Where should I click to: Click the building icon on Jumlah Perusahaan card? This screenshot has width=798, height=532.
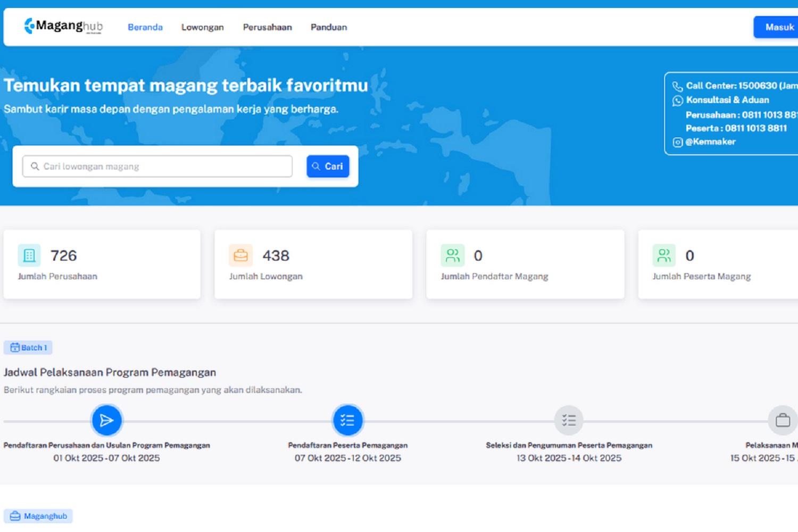[x=30, y=255]
